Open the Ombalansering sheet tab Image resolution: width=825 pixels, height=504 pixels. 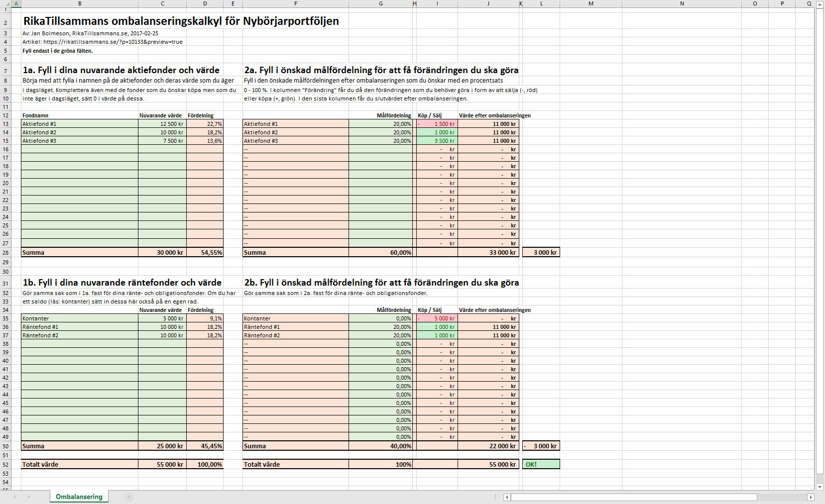click(79, 497)
